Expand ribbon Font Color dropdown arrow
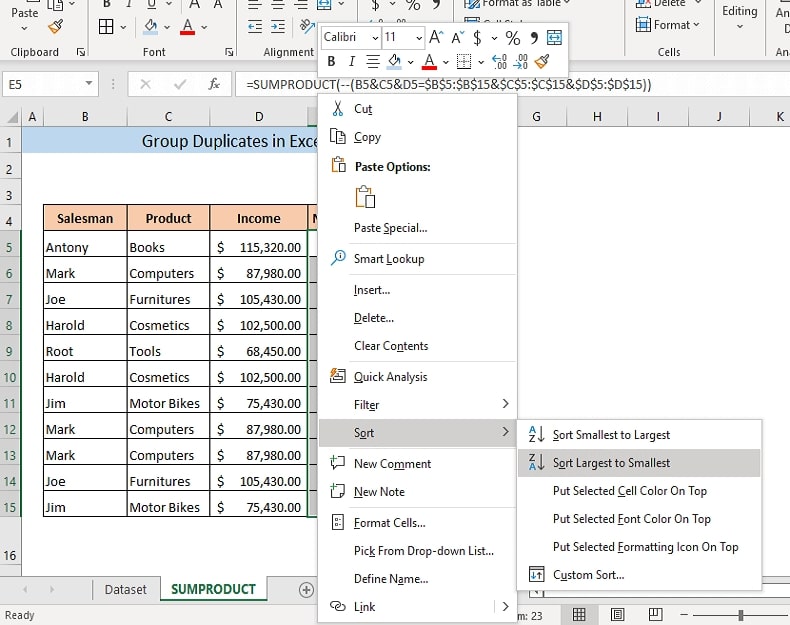The height and width of the screenshot is (625, 790). click(x=204, y=27)
